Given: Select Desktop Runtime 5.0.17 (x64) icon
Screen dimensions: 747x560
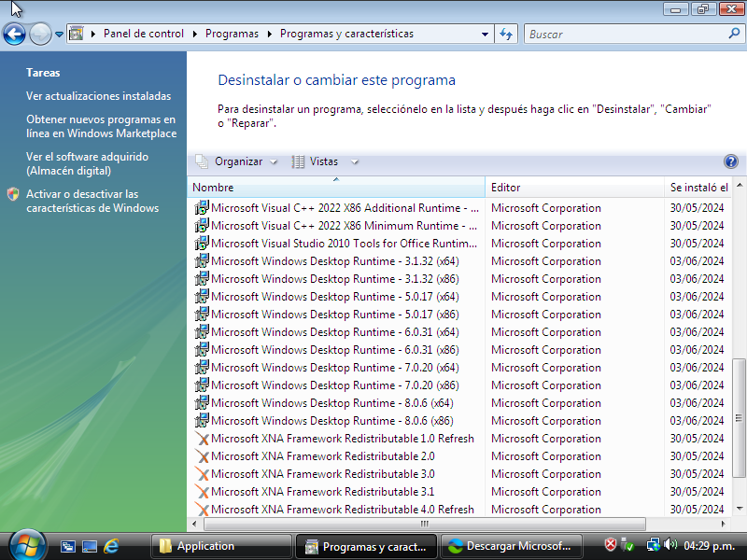Looking at the screenshot, I should (202, 297).
